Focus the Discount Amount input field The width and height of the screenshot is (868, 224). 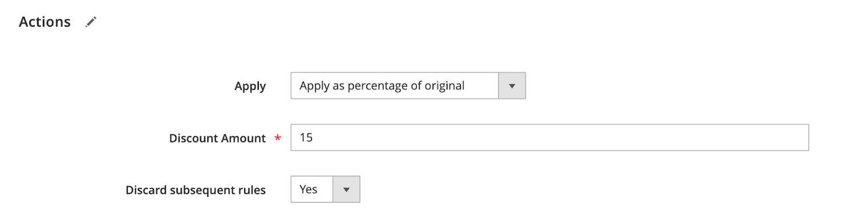[x=549, y=138]
